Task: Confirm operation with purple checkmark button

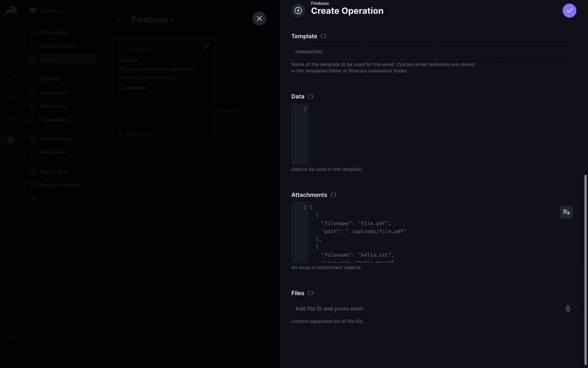Action: tap(569, 11)
